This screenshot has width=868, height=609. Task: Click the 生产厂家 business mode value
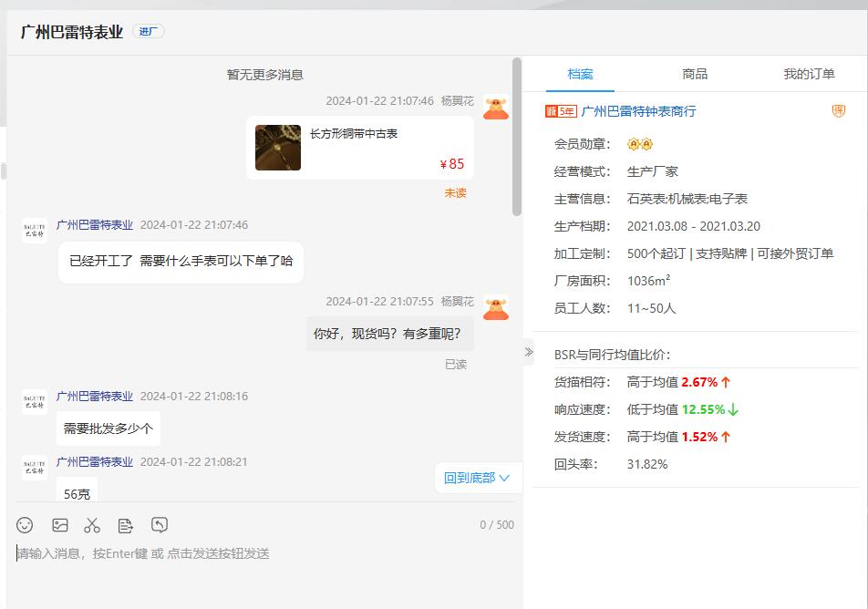click(x=653, y=171)
